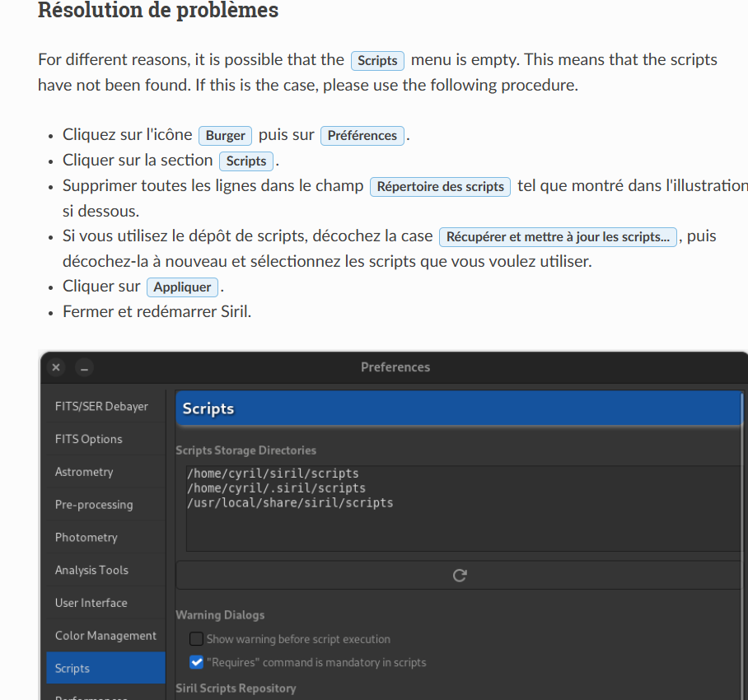The image size is (748, 700).
Task: Click the "Burger" label in instructions
Action: [x=225, y=136]
